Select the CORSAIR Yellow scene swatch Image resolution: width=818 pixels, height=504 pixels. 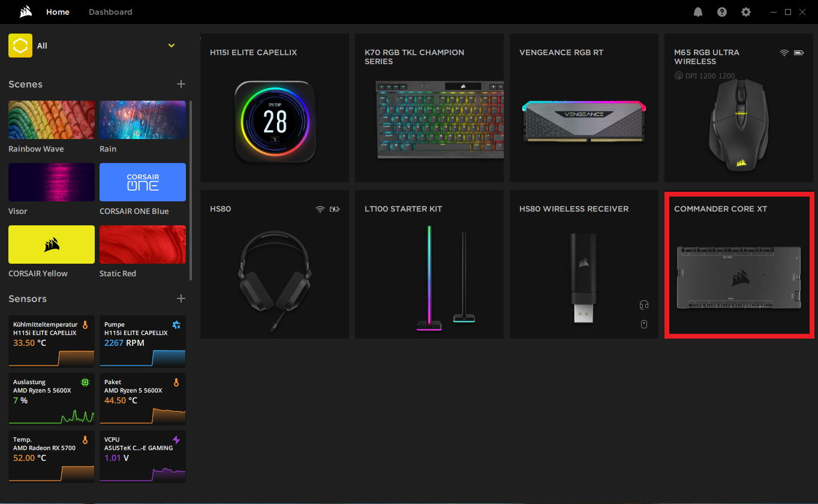(51, 244)
